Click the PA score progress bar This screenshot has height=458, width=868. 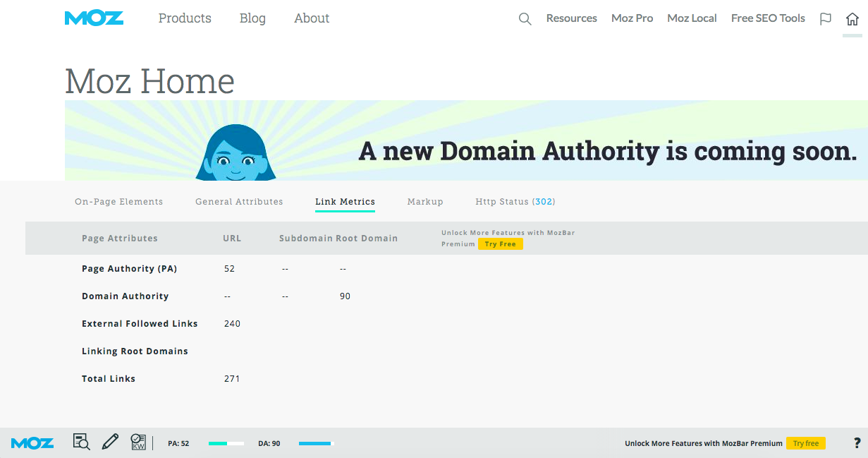click(226, 443)
